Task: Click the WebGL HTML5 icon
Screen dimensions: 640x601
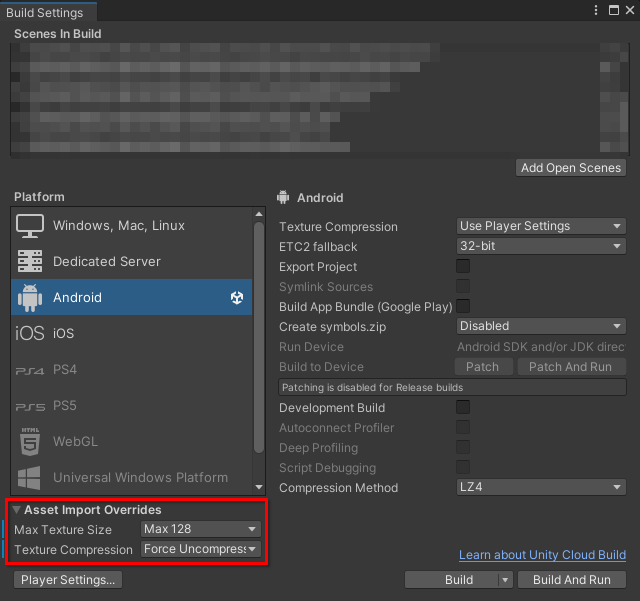Action: (x=30, y=442)
